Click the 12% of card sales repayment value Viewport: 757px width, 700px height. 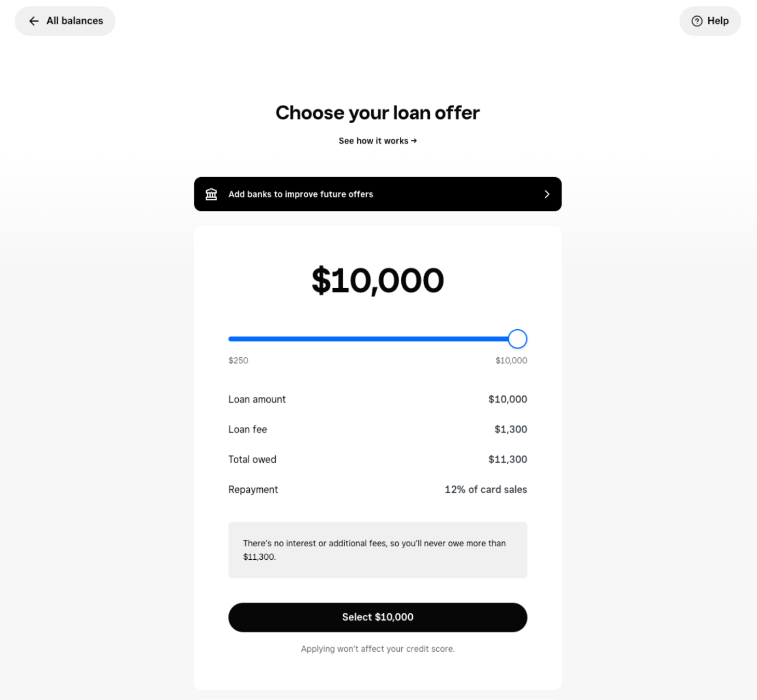(485, 489)
